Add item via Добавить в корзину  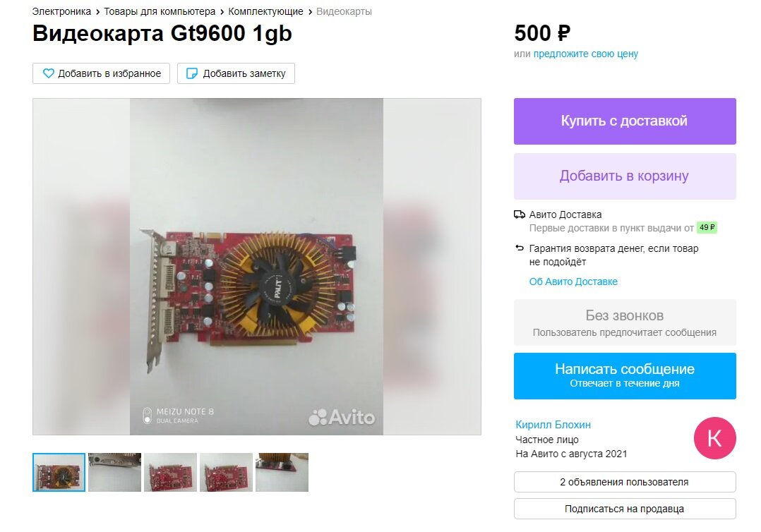(625, 176)
